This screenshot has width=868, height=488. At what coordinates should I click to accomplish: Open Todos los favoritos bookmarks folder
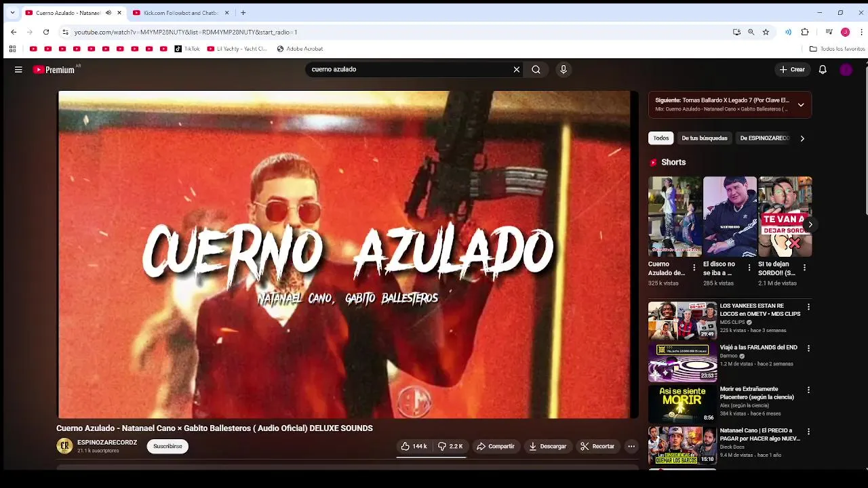(837, 49)
